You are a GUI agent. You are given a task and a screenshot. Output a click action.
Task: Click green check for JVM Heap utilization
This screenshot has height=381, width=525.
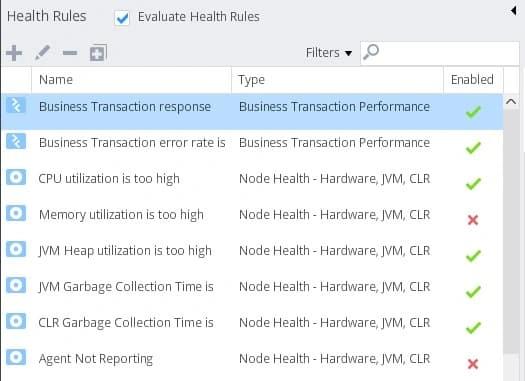tap(473, 256)
